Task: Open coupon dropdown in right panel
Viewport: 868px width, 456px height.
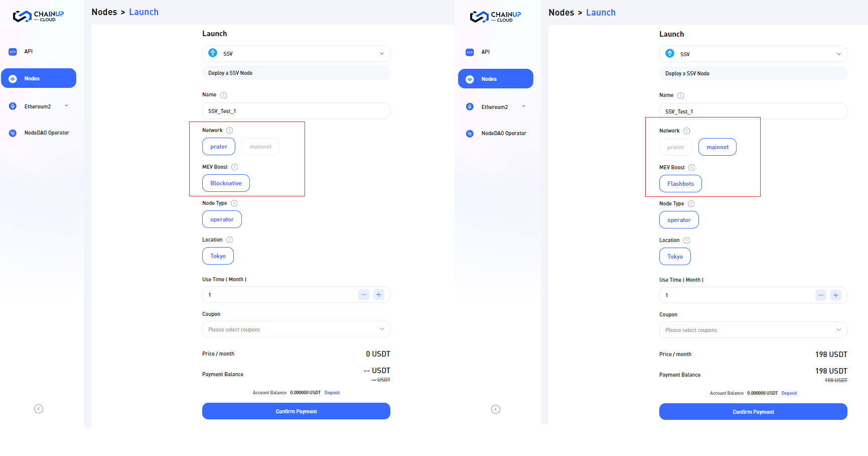Action: click(x=753, y=330)
